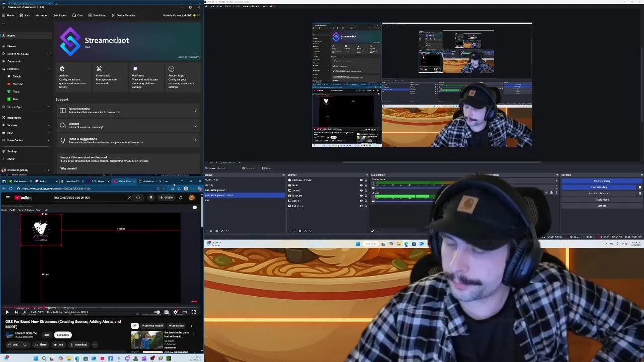Seek on the YouTube progress bar
Viewport: 644px width, 362px height.
click(100, 306)
